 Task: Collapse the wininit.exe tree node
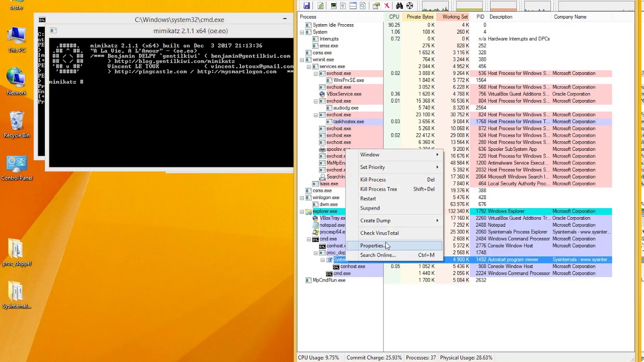click(x=302, y=60)
